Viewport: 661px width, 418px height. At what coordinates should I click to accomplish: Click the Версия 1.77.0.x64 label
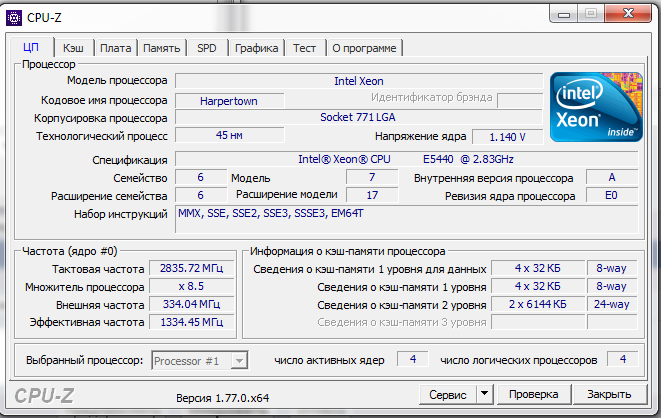tap(223, 398)
